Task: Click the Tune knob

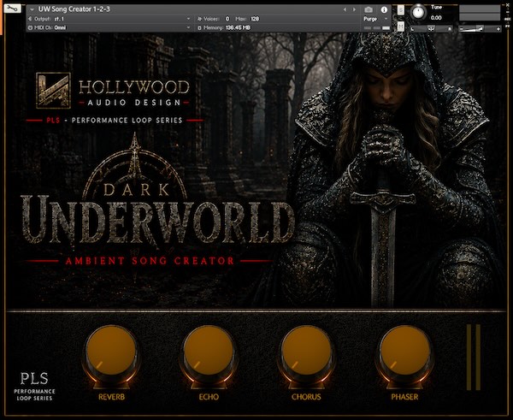Action: 418,12
